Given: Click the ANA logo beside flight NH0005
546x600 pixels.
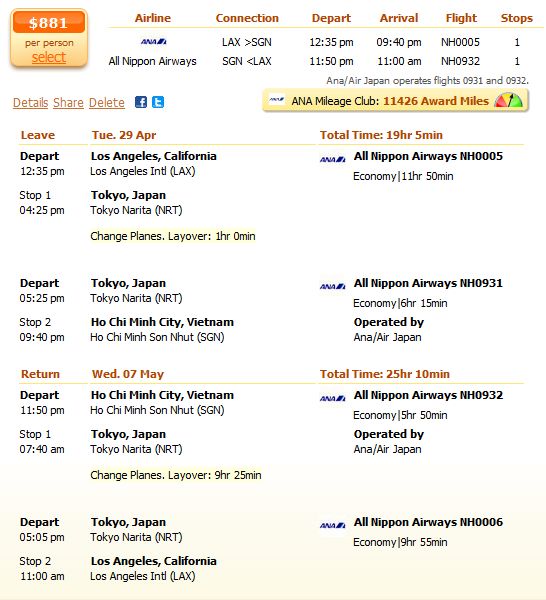Looking at the screenshot, I should tap(332, 159).
